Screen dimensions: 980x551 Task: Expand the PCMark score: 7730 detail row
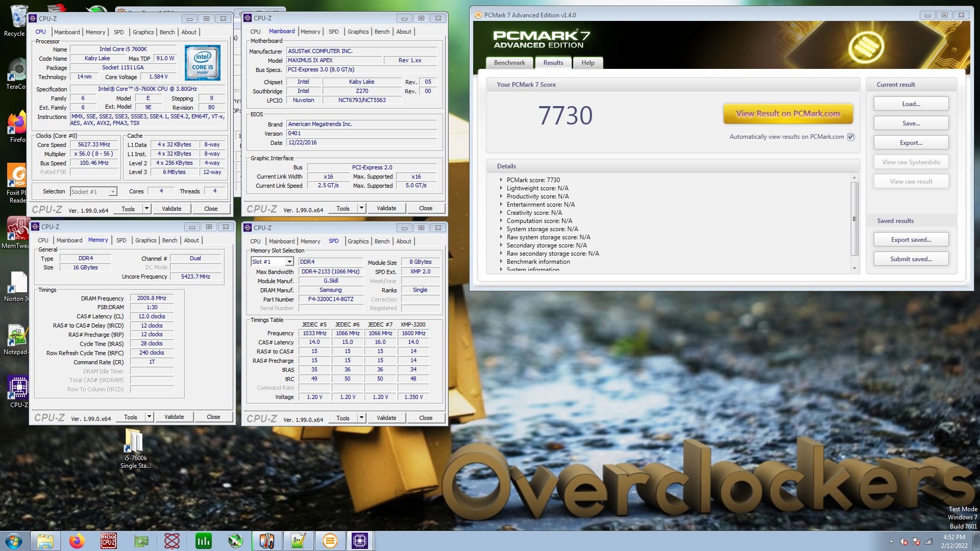tap(501, 180)
